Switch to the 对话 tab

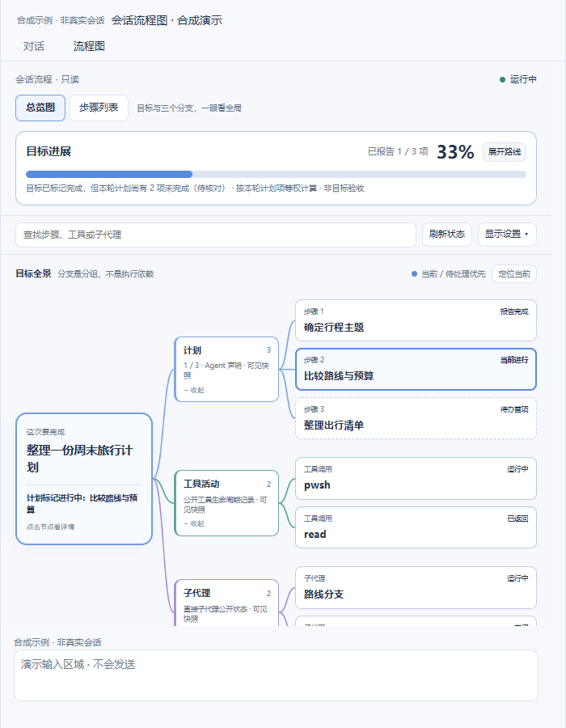pos(34,46)
